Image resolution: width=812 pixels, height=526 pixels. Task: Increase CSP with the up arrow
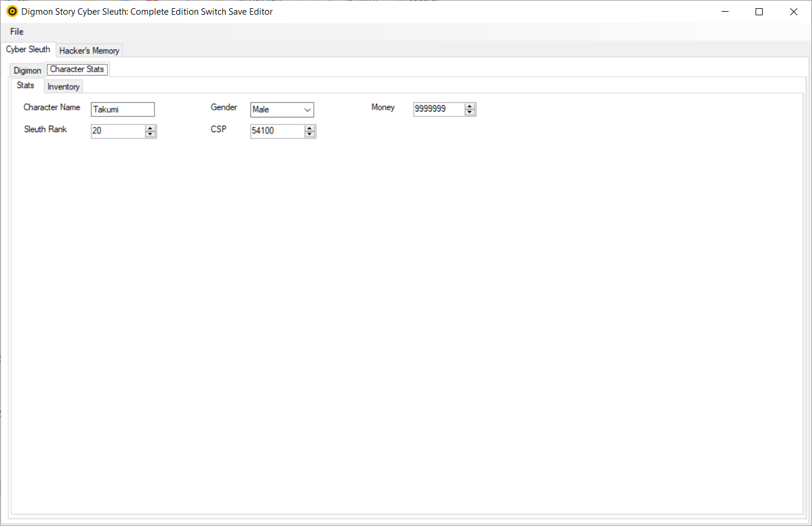[310, 127]
